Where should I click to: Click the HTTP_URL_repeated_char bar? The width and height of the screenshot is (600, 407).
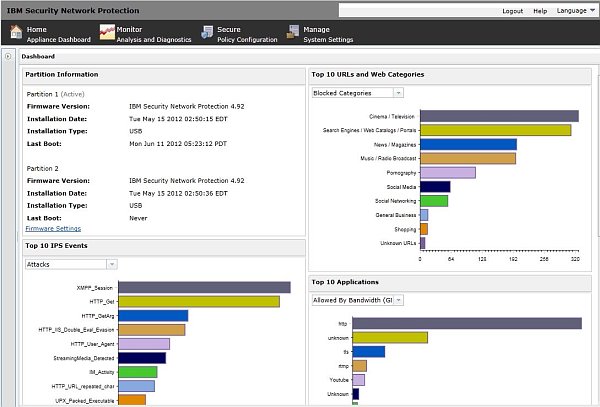[137, 386]
